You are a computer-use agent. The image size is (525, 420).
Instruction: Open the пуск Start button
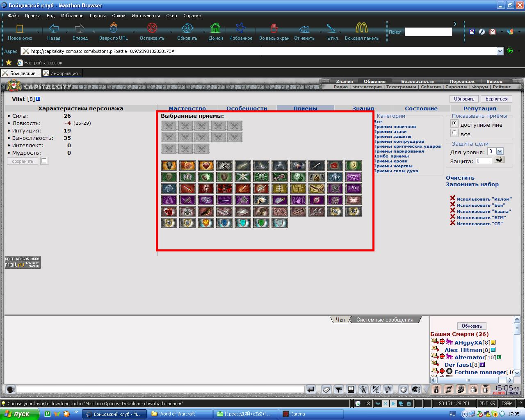click(x=20, y=414)
